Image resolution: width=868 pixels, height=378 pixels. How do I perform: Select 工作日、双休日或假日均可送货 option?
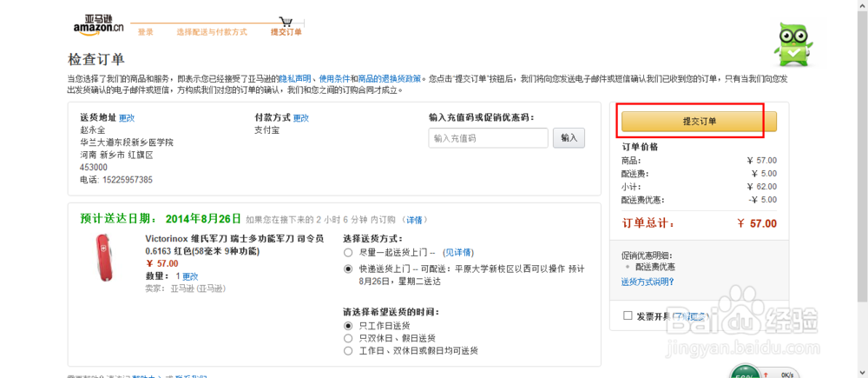348,351
